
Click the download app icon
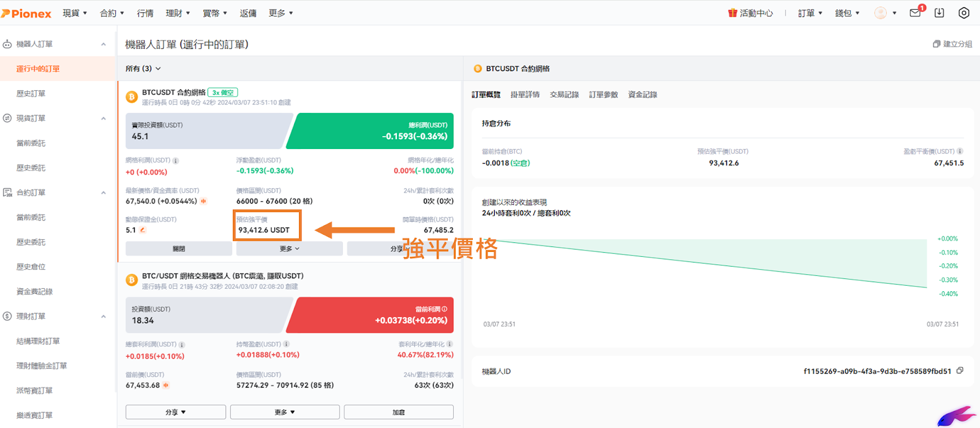pos(939,13)
